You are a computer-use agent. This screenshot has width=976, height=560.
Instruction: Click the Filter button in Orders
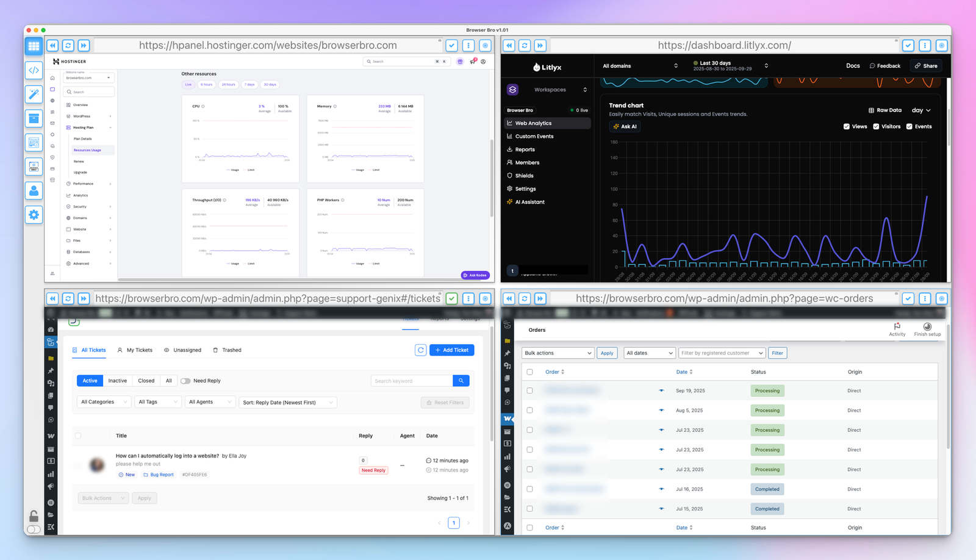click(777, 353)
